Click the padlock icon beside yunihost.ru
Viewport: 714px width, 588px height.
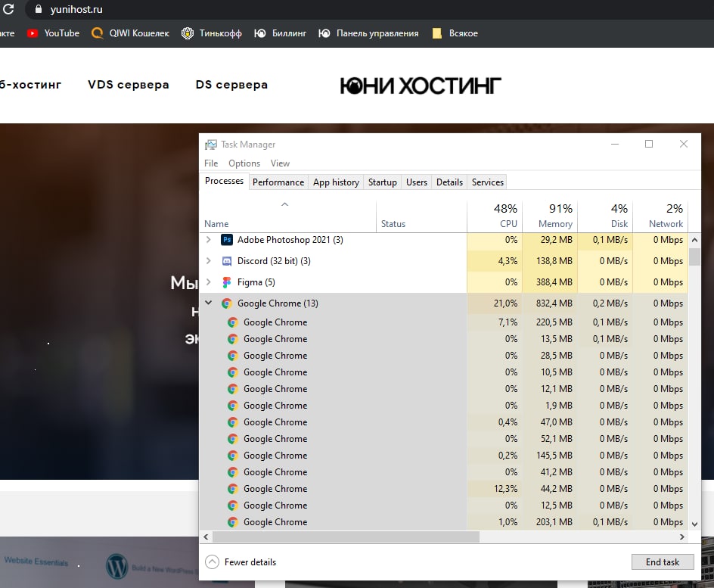(x=39, y=9)
